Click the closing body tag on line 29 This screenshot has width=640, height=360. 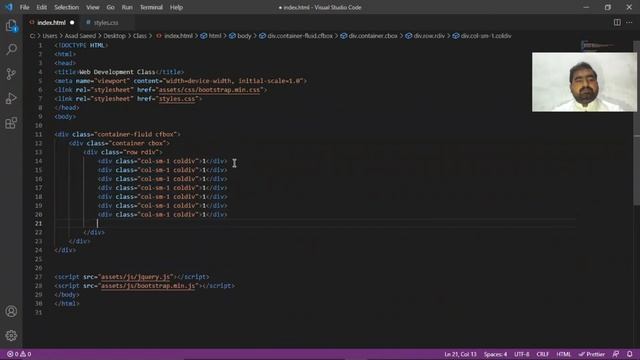pos(67,295)
